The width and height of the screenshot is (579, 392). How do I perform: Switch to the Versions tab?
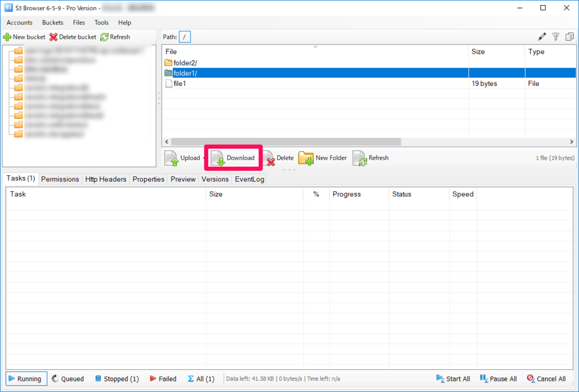coord(215,179)
